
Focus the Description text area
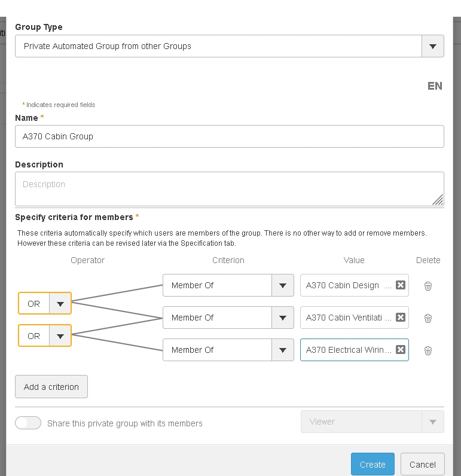[x=229, y=188]
